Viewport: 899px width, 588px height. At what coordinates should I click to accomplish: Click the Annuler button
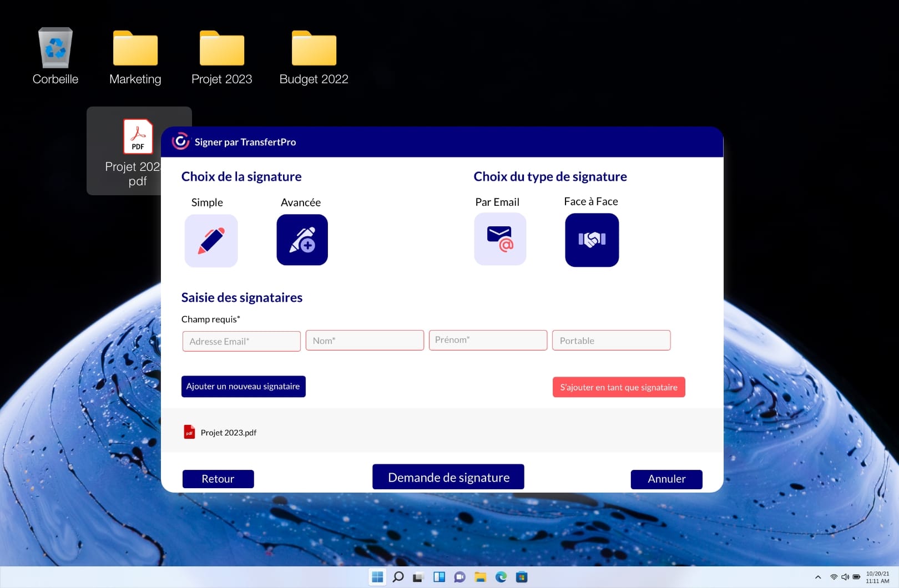[x=666, y=479]
